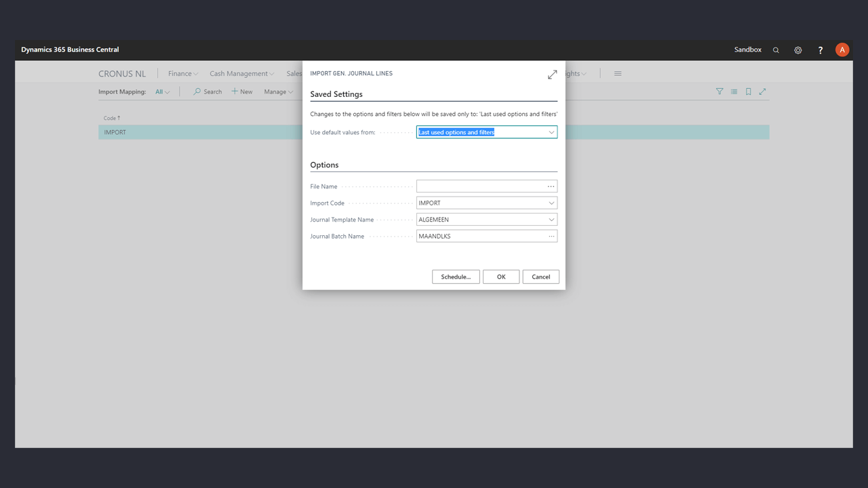The height and width of the screenshot is (488, 868).
Task: Click Search in the Import Mapping toolbar
Action: tap(208, 91)
